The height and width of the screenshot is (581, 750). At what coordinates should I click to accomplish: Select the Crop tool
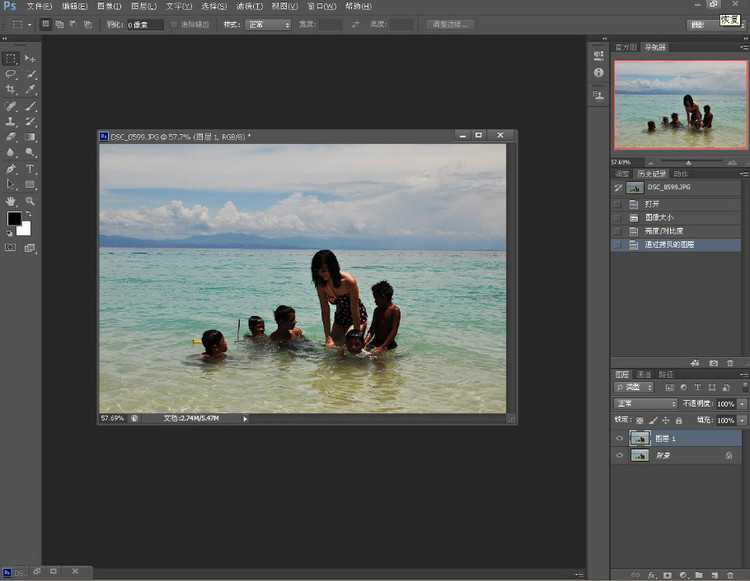point(11,90)
